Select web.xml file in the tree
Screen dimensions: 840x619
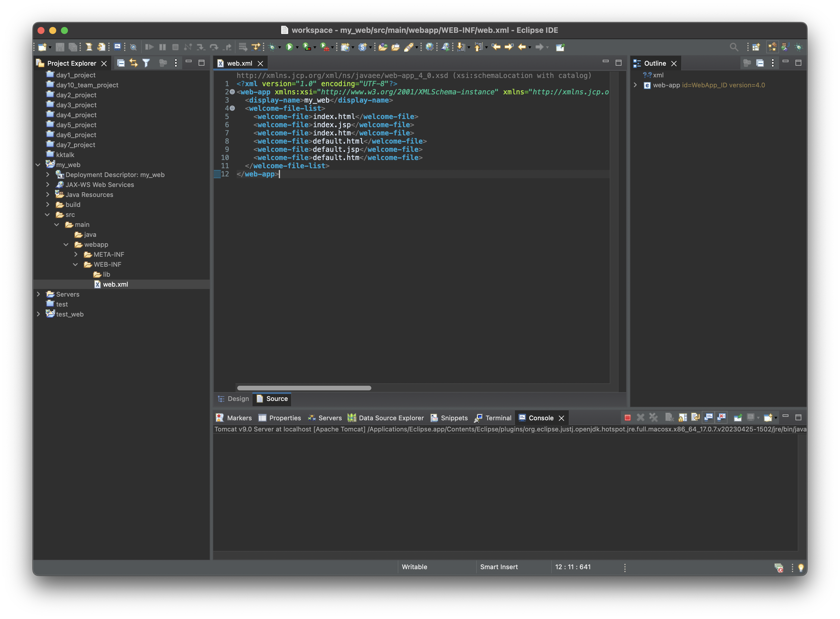115,285
